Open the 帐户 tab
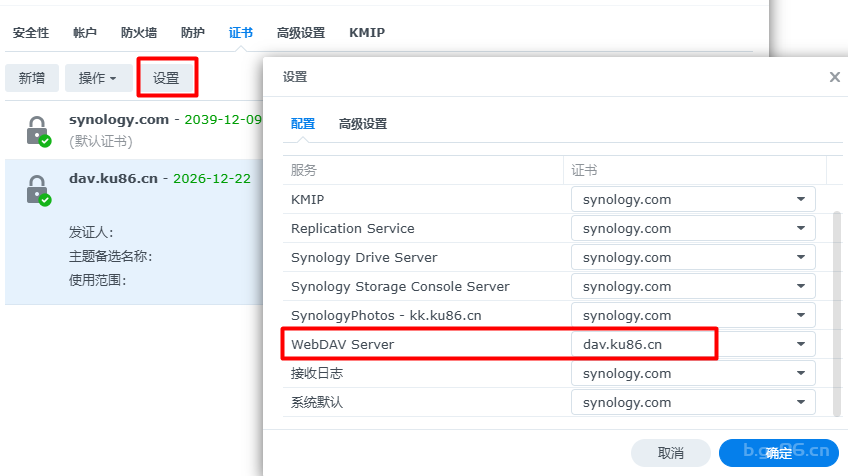The height and width of the screenshot is (476, 848). (85, 33)
